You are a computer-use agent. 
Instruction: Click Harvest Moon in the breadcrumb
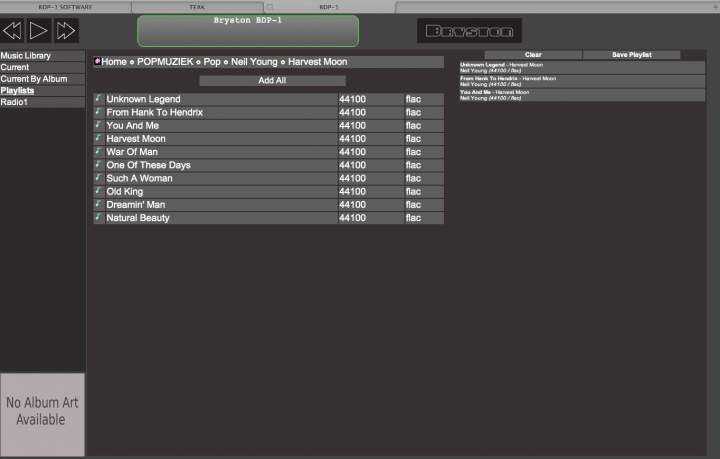[x=318, y=62]
